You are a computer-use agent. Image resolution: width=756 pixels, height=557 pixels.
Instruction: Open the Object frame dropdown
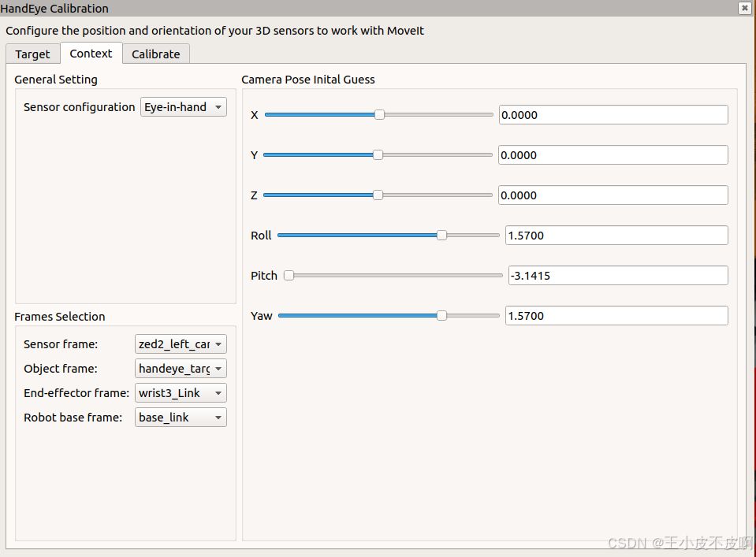coord(181,369)
